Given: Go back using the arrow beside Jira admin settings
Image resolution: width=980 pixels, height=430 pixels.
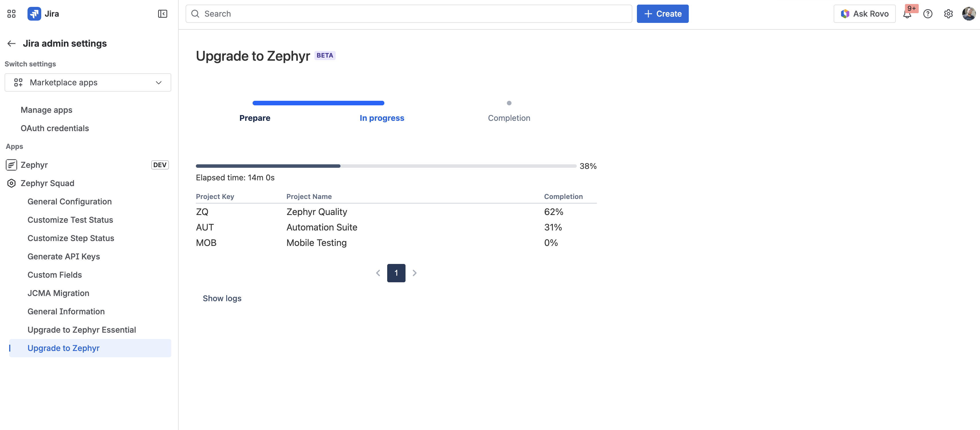Looking at the screenshot, I should (x=11, y=43).
